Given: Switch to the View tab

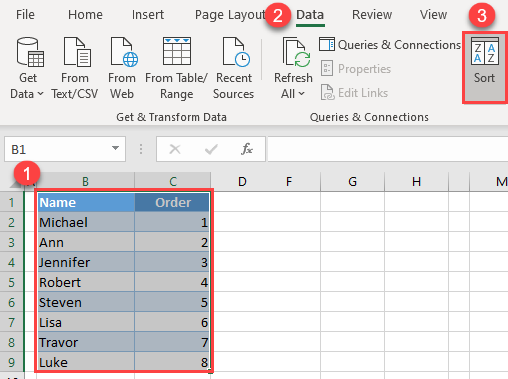Looking at the screenshot, I should (433, 15).
